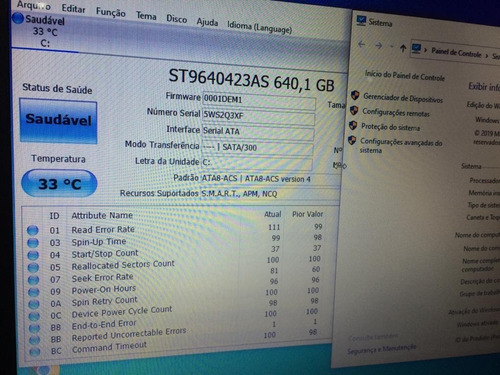Open Segurança e Manutenção link
This screenshot has height=375, width=500.
click(x=381, y=349)
